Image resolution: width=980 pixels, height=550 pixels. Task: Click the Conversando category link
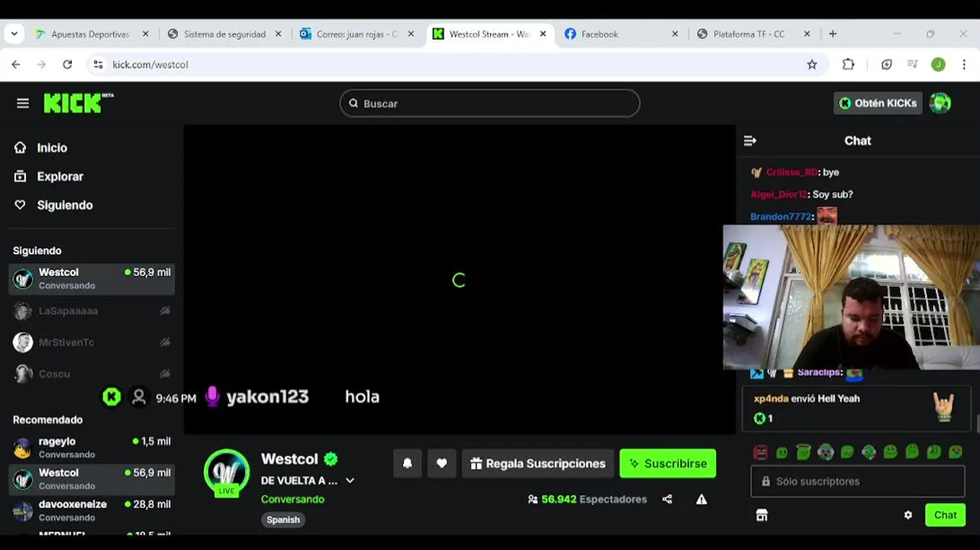[292, 499]
